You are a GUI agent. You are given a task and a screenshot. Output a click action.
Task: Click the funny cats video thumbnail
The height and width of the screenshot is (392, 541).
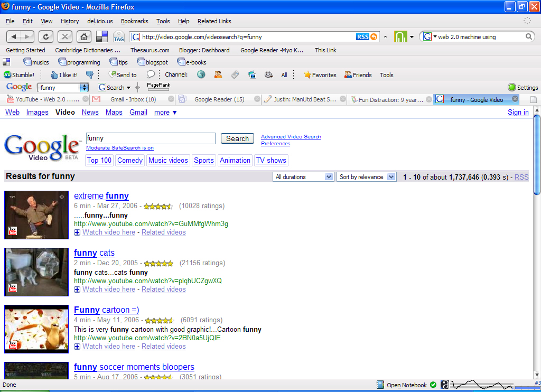click(36, 272)
